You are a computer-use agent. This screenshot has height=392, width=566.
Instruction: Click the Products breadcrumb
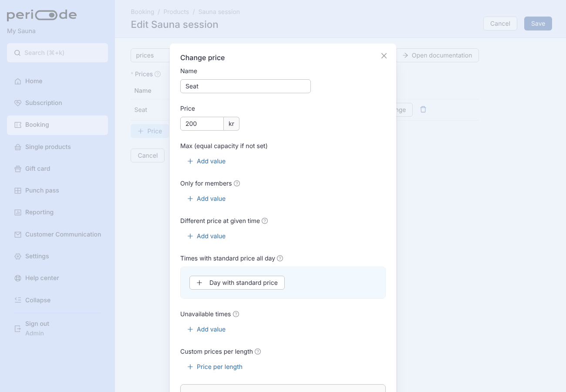pos(176,12)
